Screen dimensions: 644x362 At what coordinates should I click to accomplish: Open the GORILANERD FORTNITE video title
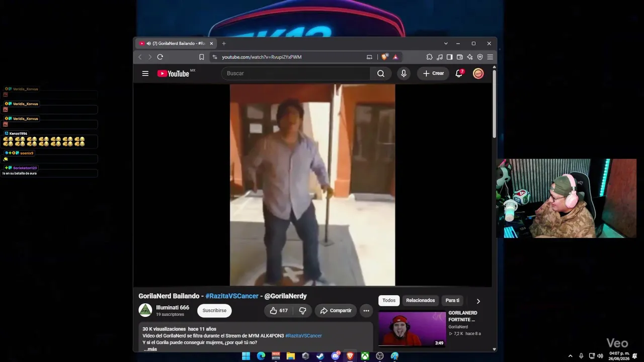coord(463,316)
